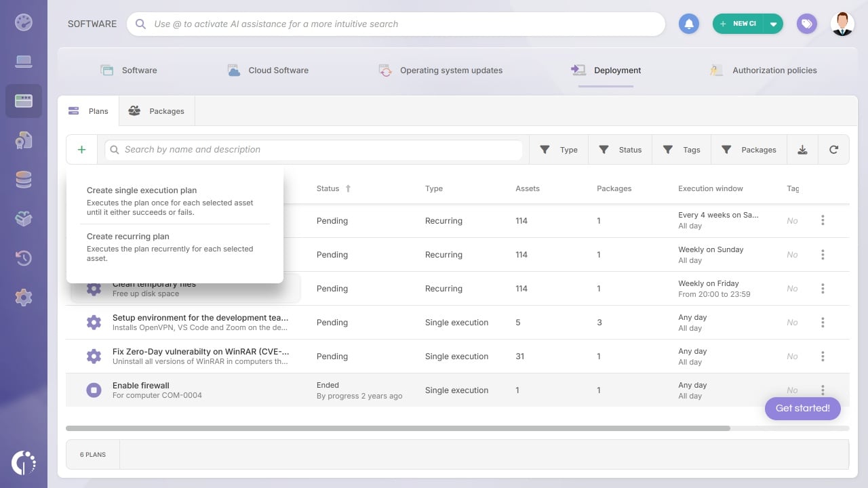Click the download export icon on toolbar
The width and height of the screenshot is (868, 488).
[x=802, y=149]
